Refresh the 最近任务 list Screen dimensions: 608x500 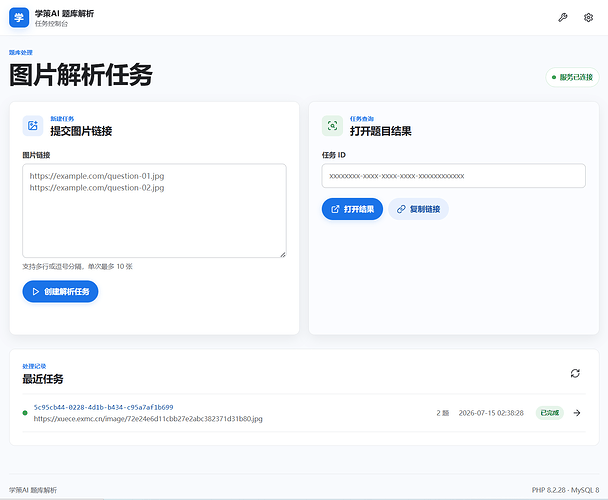coord(575,373)
